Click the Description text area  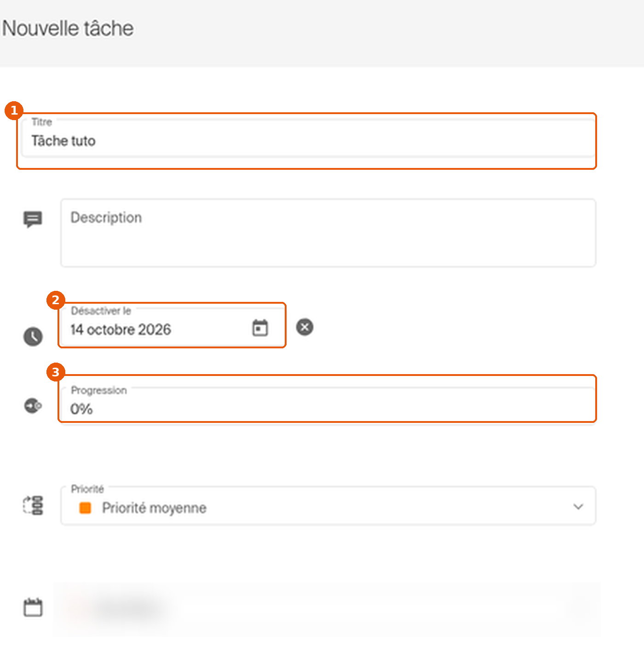point(328,233)
